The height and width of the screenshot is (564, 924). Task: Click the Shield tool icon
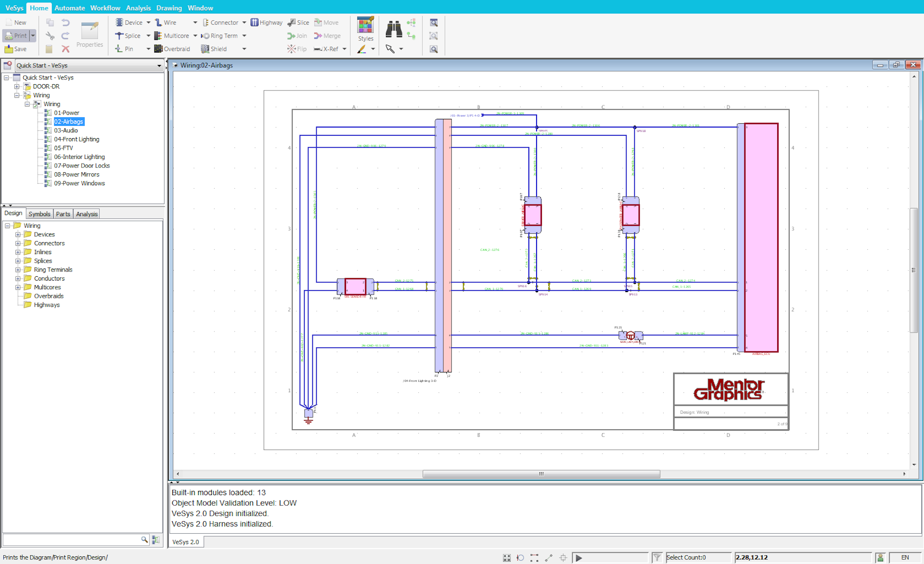tap(205, 49)
